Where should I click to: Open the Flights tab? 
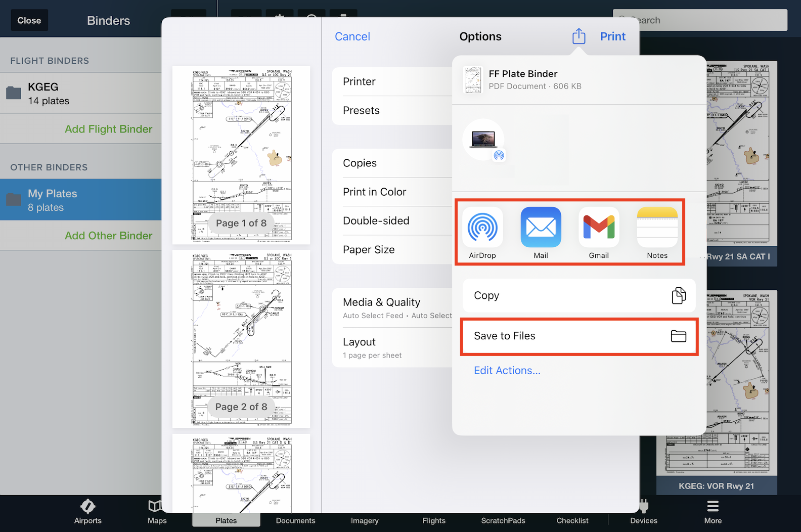(x=434, y=520)
